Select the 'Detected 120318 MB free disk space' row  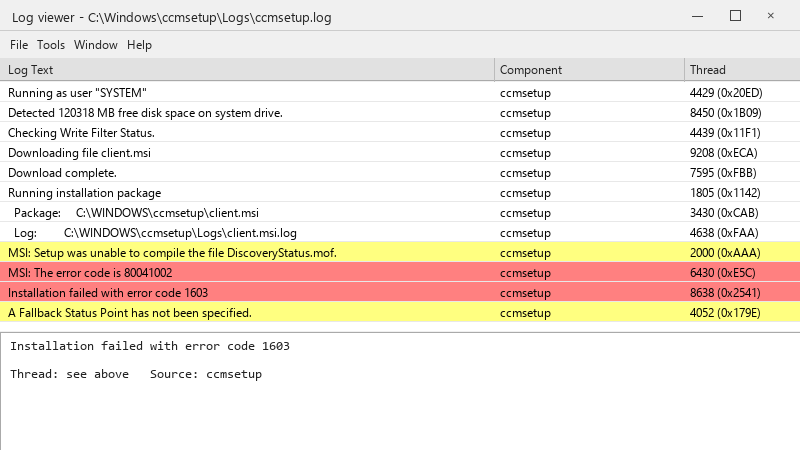click(x=400, y=113)
